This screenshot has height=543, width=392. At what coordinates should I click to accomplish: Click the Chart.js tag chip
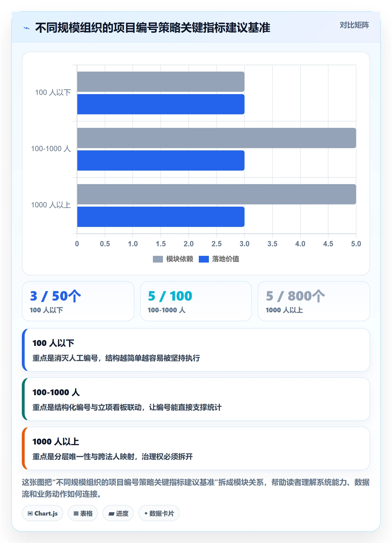point(43,513)
